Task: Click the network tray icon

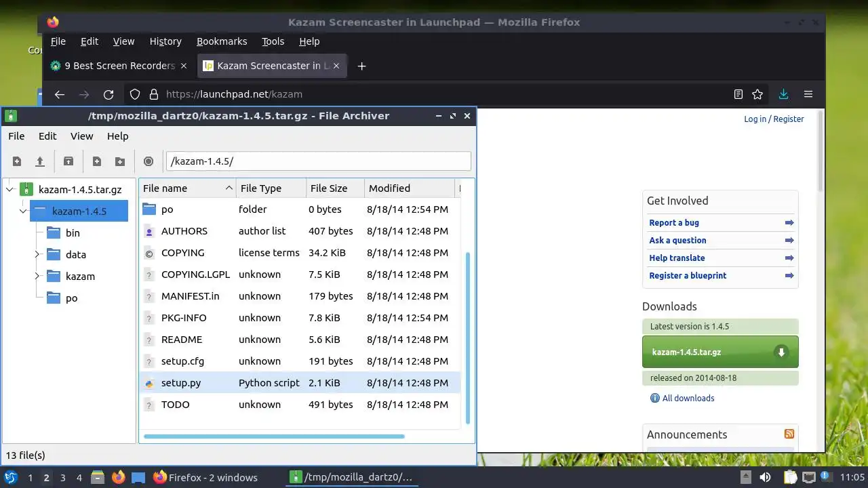Action: (808, 477)
